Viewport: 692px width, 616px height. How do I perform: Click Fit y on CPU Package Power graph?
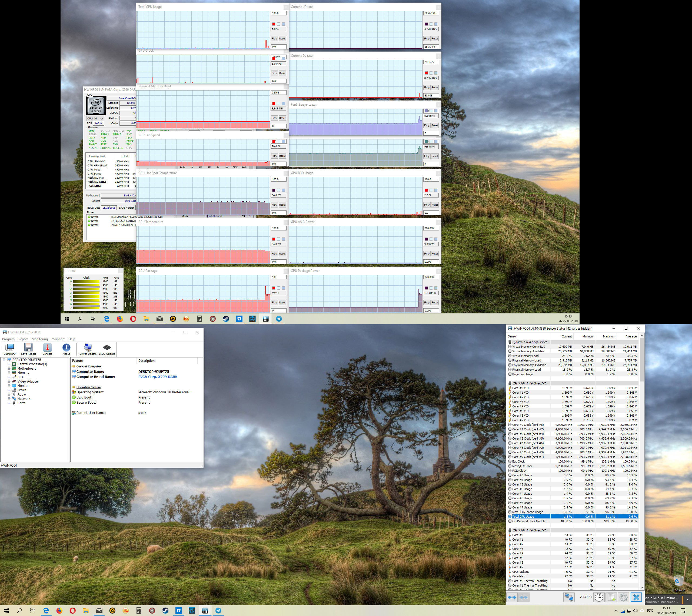tap(427, 303)
